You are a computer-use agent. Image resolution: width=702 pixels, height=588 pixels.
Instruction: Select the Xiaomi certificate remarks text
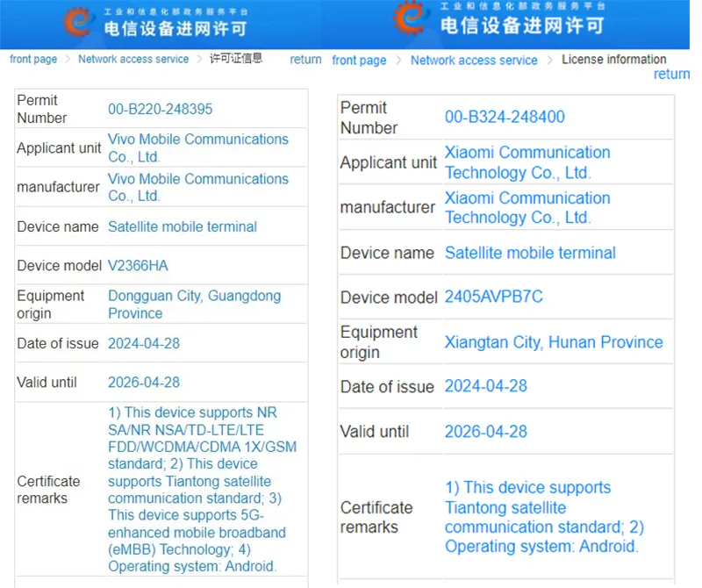544,517
